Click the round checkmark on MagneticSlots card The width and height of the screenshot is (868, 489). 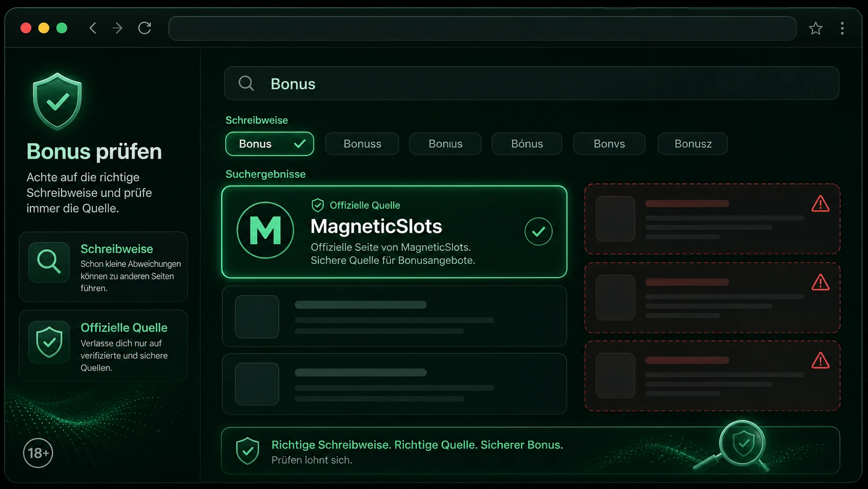[538, 231]
